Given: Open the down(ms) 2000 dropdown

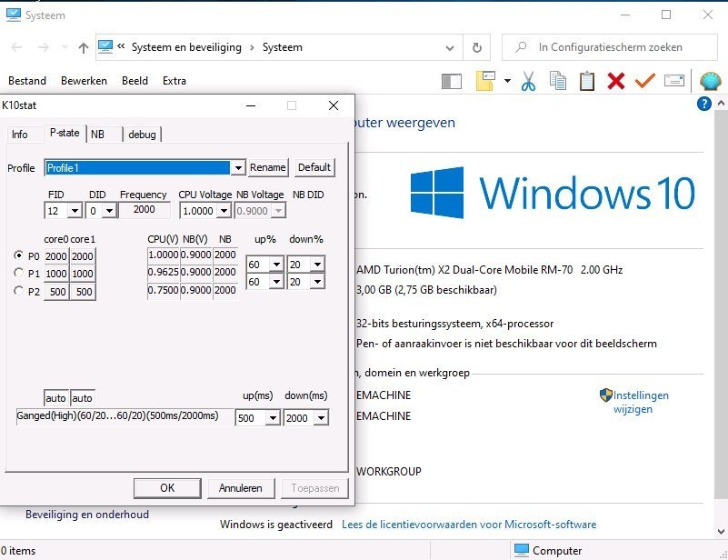Looking at the screenshot, I should 321,418.
